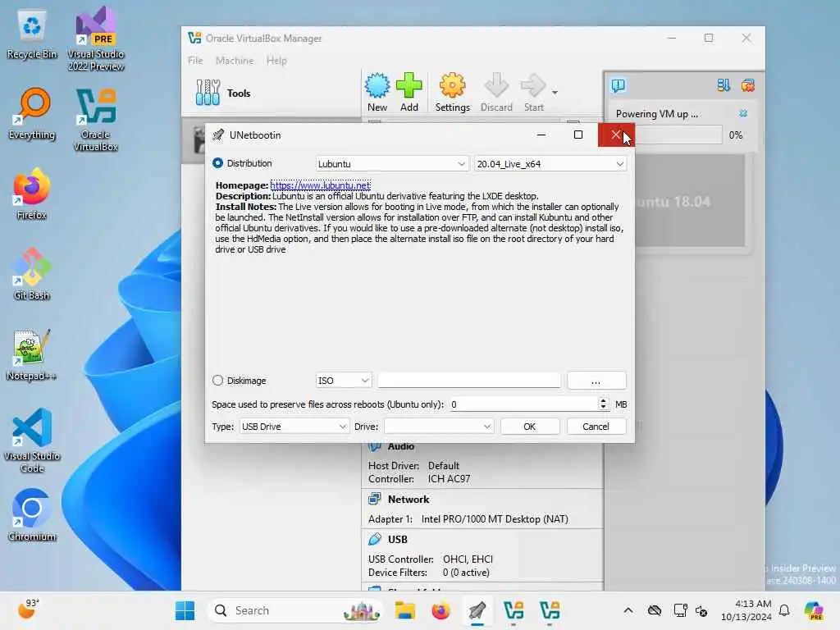This screenshot has height=630, width=840.
Task: Click the taskbar Search box
Action: coord(295,610)
